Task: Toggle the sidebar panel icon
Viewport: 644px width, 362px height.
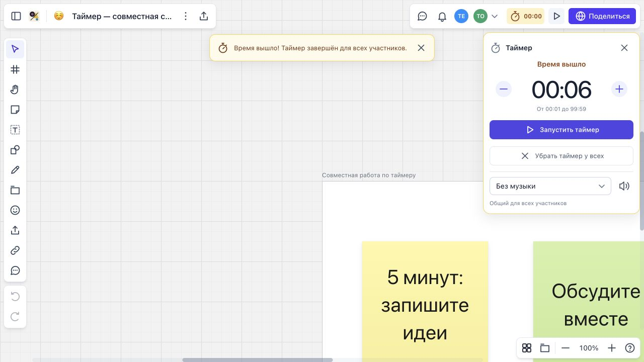Action: [16, 16]
